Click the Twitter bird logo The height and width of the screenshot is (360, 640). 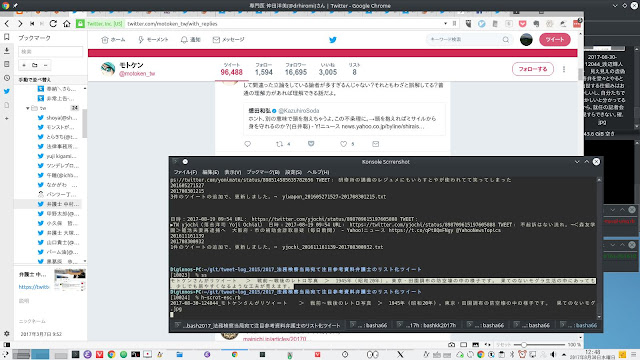click(x=333, y=40)
